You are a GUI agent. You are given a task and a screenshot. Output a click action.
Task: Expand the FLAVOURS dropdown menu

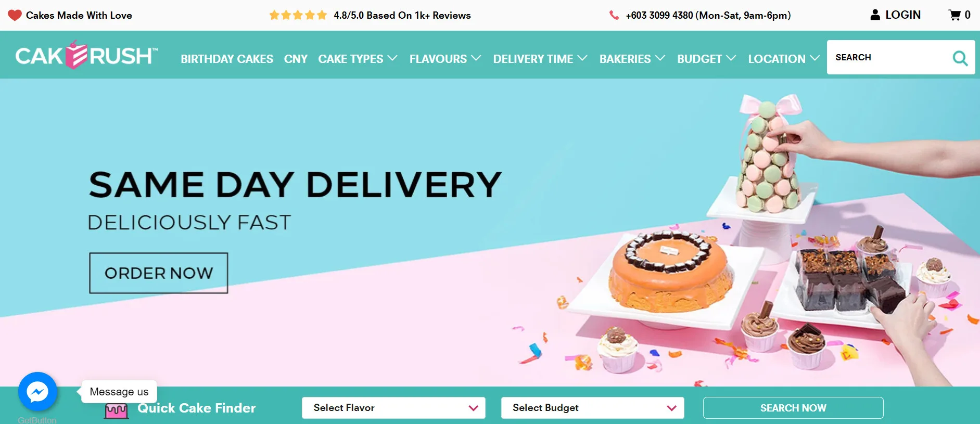pyautogui.click(x=445, y=59)
